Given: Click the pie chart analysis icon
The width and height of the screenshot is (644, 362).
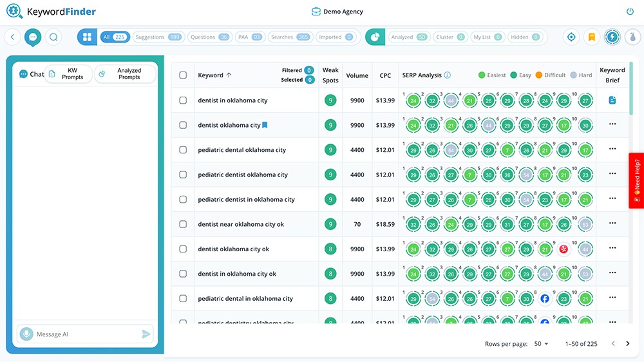Looking at the screenshot, I should tap(375, 37).
